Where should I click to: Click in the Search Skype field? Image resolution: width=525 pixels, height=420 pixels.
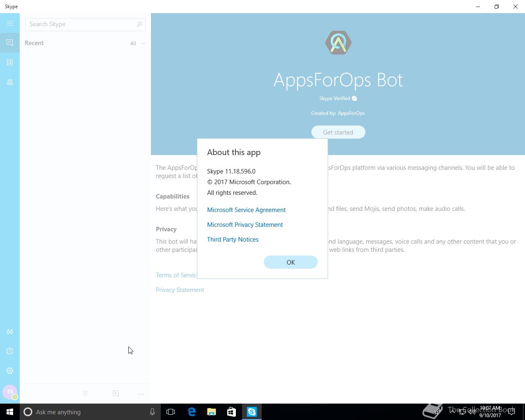(85, 24)
